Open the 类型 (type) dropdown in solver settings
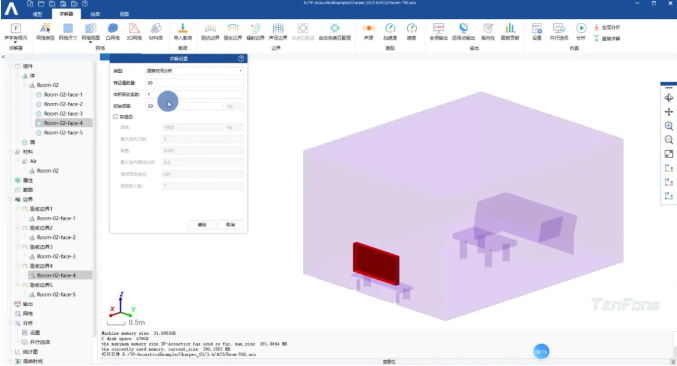The image size is (677, 366). pyautogui.click(x=194, y=71)
